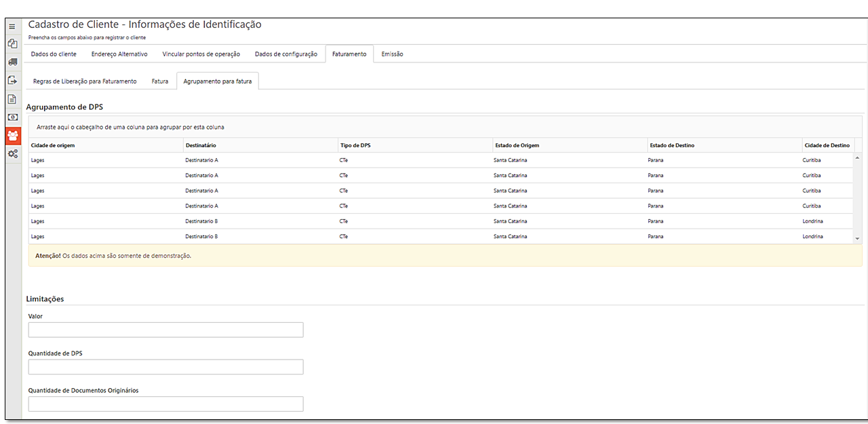
Task: Open the settings gears sidebar icon
Action: (12, 154)
